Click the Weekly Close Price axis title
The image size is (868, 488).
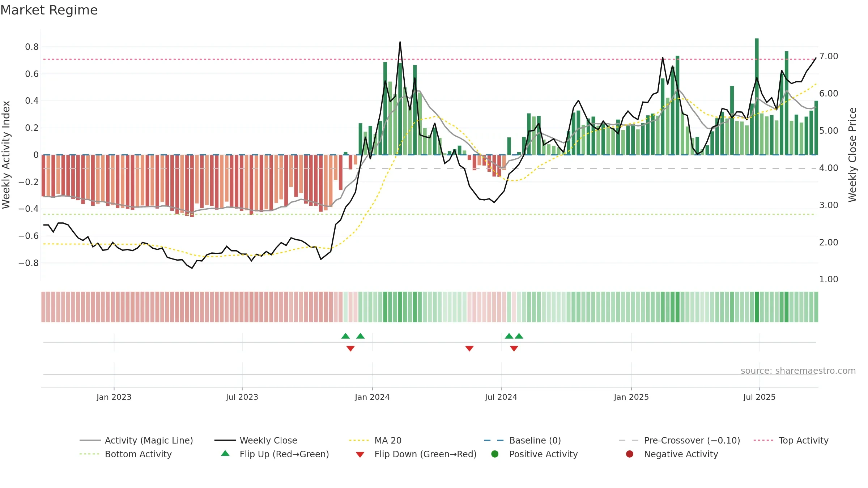click(852, 155)
